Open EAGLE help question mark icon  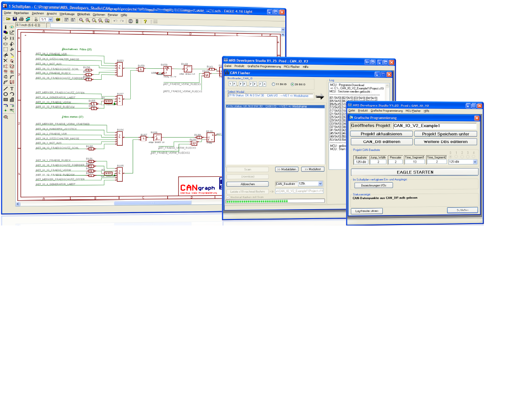[x=145, y=21]
